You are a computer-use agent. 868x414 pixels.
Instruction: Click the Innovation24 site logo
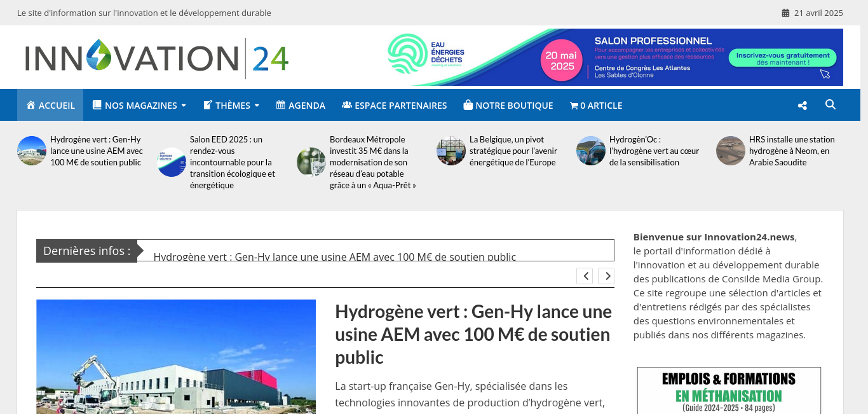pyautogui.click(x=157, y=58)
